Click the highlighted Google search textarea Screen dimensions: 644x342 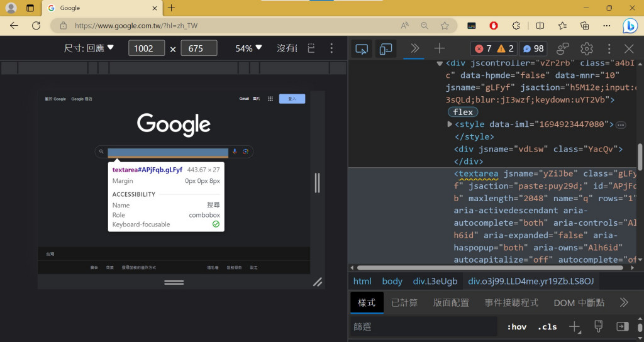tap(168, 152)
